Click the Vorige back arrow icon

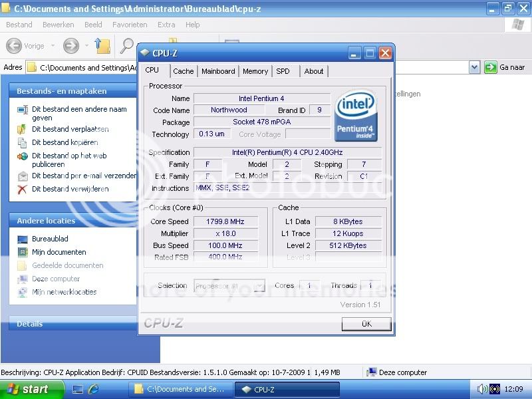pyautogui.click(x=14, y=45)
